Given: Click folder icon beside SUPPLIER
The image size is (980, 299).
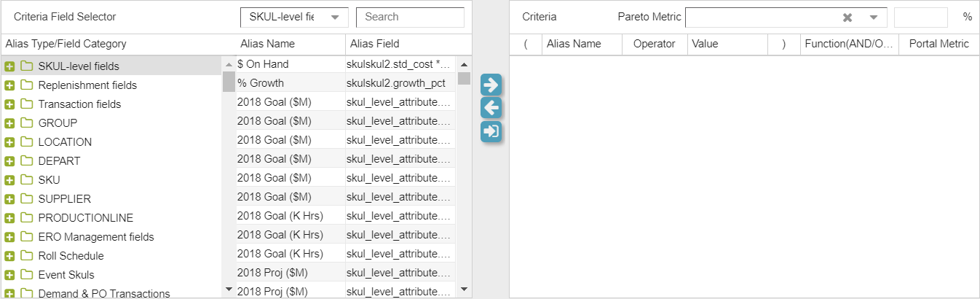Looking at the screenshot, I should pos(27,199).
